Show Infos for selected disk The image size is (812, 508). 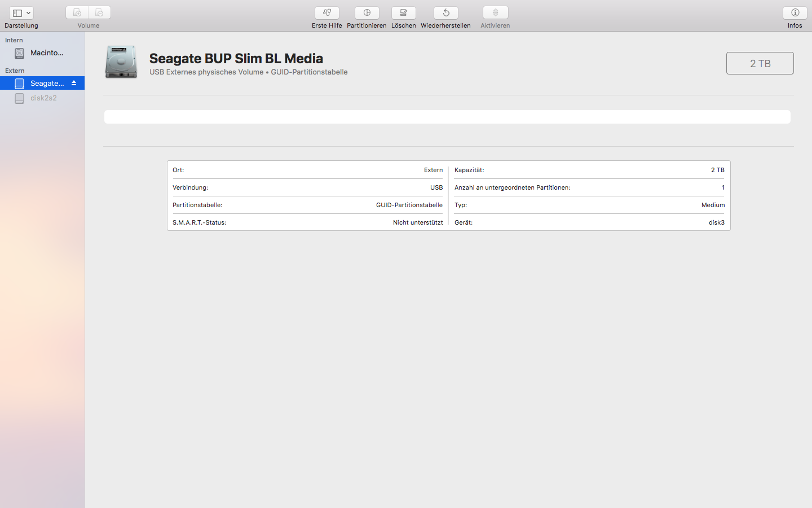795,12
